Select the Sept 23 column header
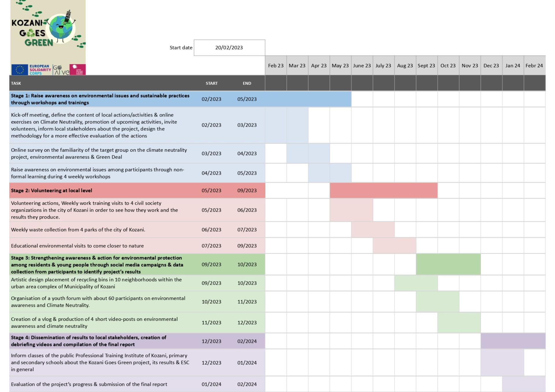 pos(426,66)
